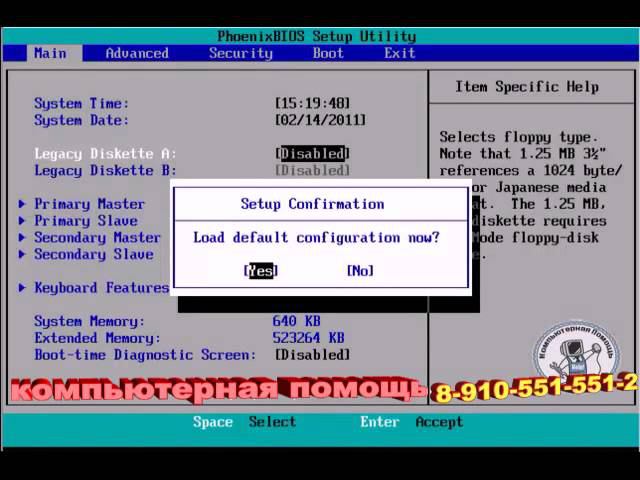This screenshot has height=480, width=640.
Task: Click Boot-time Diagnostic Screen label
Action: tap(145, 355)
